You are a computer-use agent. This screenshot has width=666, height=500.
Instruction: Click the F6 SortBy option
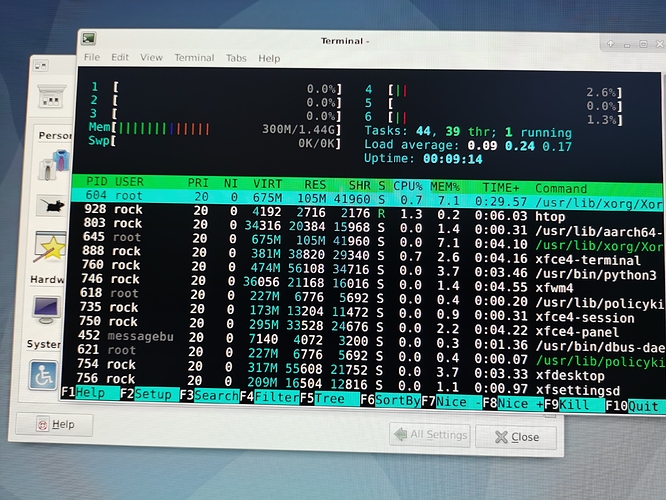tap(390, 400)
